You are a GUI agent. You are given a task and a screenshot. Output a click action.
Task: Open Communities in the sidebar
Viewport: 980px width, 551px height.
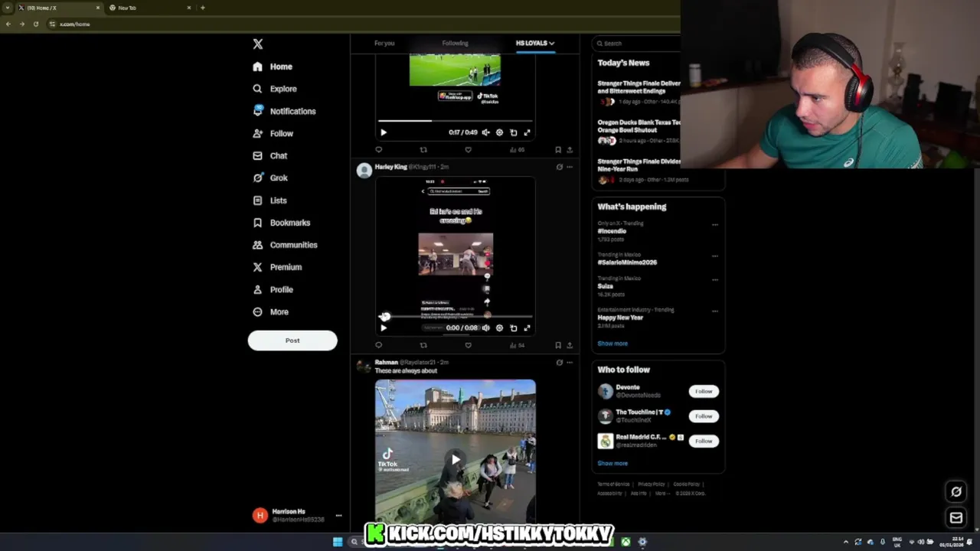pos(284,245)
